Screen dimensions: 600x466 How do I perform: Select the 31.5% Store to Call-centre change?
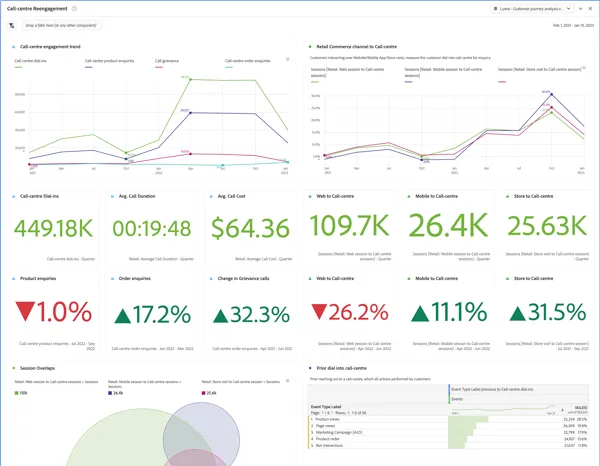click(548, 312)
